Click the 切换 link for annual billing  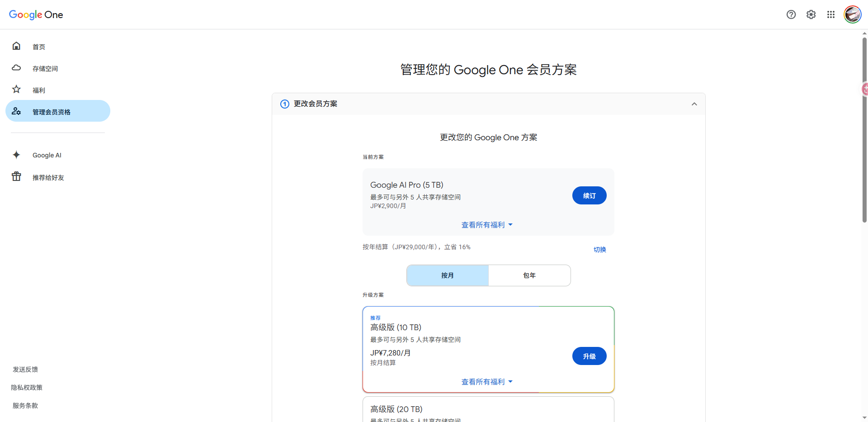(x=600, y=250)
